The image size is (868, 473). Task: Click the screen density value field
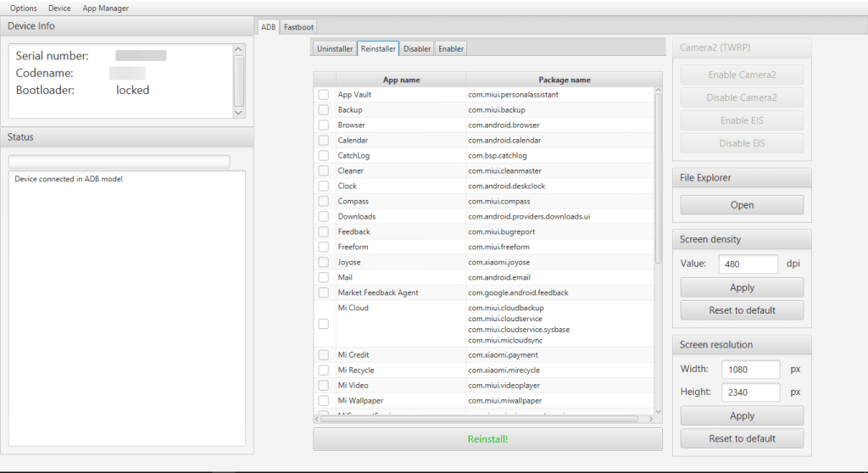click(x=748, y=264)
